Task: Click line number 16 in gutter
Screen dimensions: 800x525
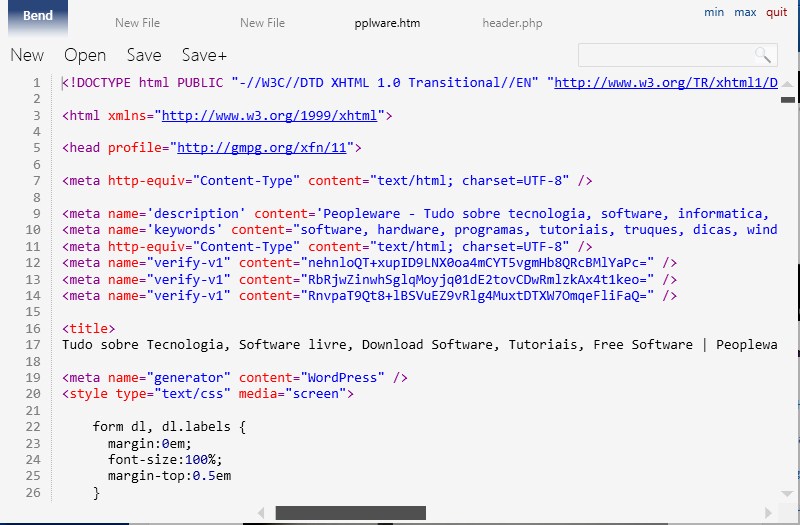Action: pos(33,329)
